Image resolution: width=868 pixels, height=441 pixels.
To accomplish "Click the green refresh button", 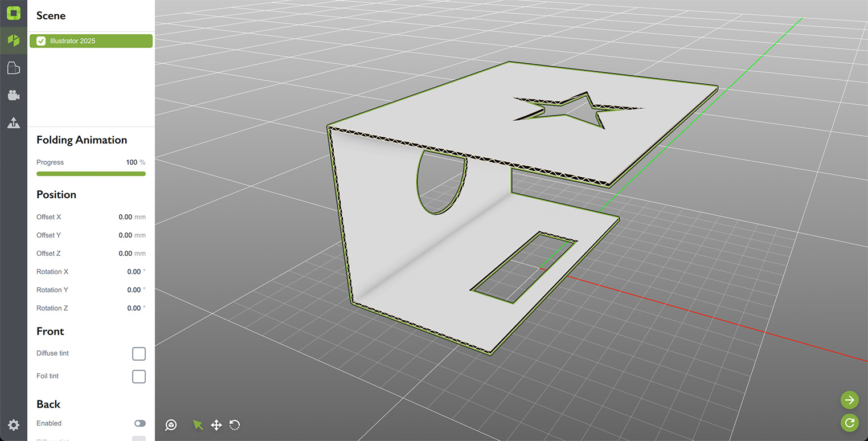I will 850,423.
